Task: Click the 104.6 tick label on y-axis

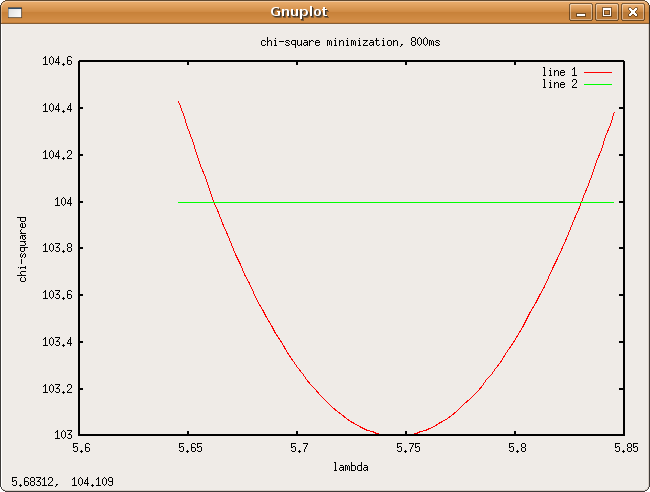Action: click(x=56, y=61)
